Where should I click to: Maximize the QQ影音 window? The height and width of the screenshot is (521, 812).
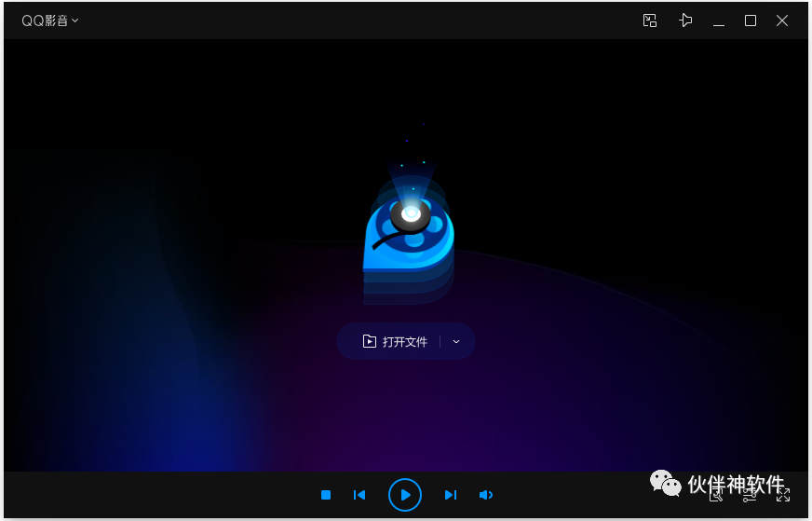coord(750,21)
